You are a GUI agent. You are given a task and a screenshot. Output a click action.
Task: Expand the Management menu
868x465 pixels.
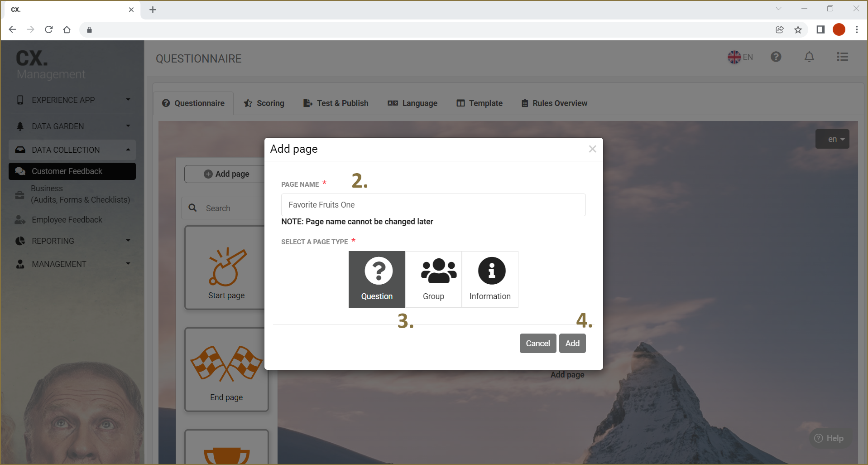[72, 264]
